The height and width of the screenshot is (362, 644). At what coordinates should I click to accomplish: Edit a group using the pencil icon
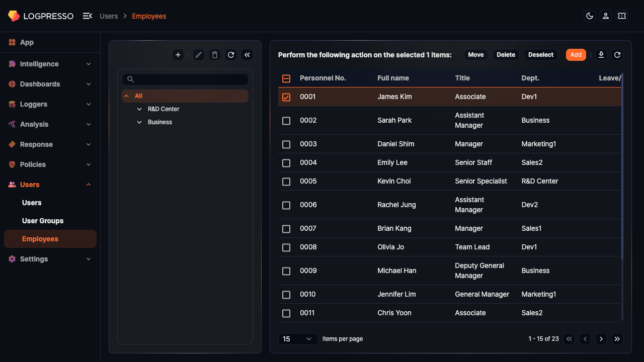pos(198,55)
